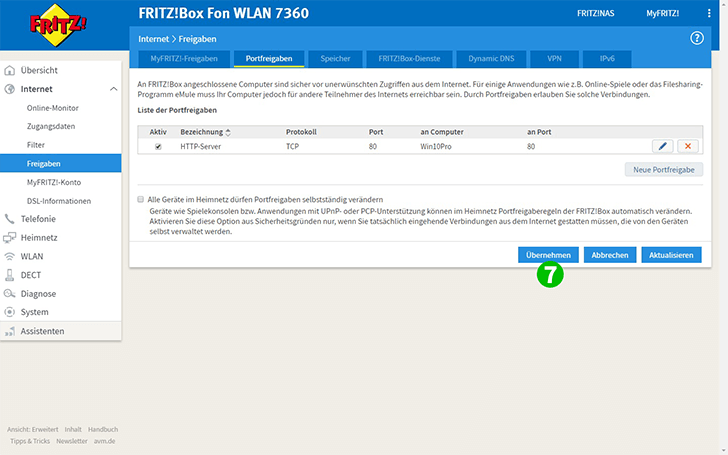Click the System gear icon
The width and height of the screenshot is (728, 455).
(x=9, y=312)
